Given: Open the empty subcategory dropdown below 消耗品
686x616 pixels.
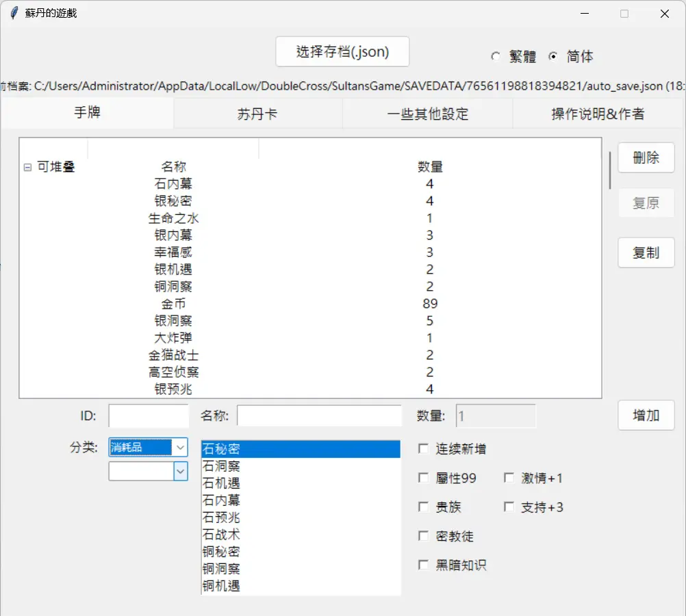Looking at the screenshot, I should (x=148, y=471).
